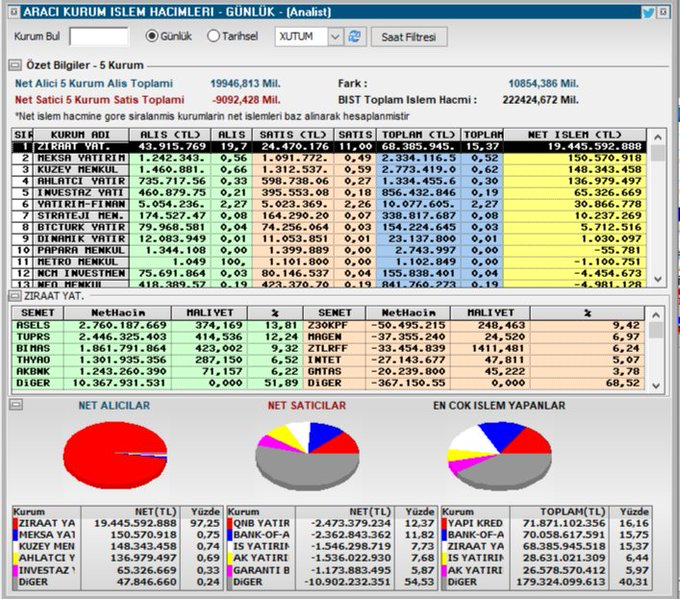This screenshot has height=599, width=680.
Task: Click the BANK-OF-A row in net sellers legend
Action: [x=331, y=535]
